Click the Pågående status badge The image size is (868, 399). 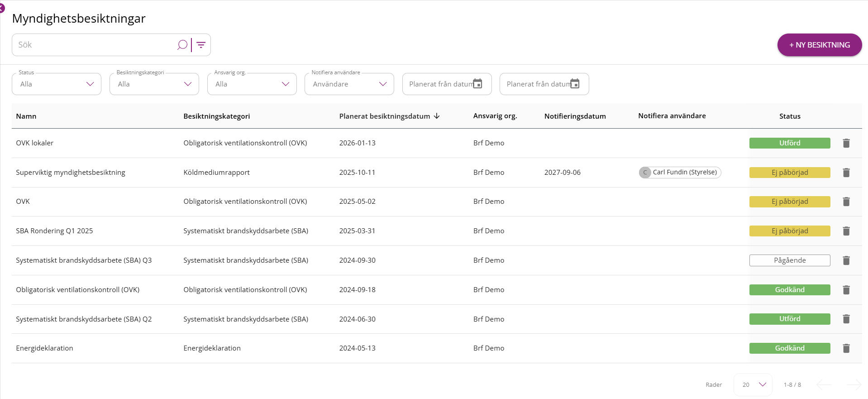point(790,260)
